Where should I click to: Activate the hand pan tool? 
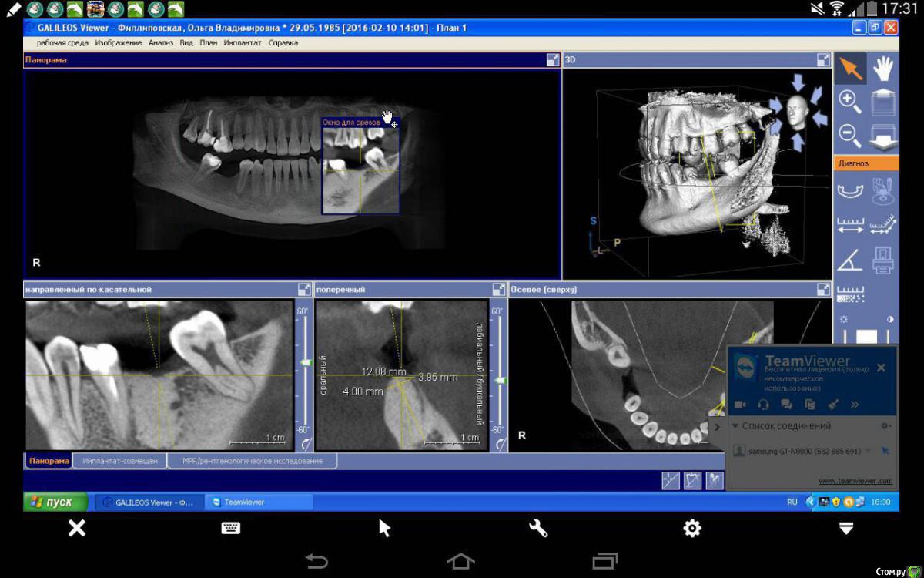click(x=882, y=69)
